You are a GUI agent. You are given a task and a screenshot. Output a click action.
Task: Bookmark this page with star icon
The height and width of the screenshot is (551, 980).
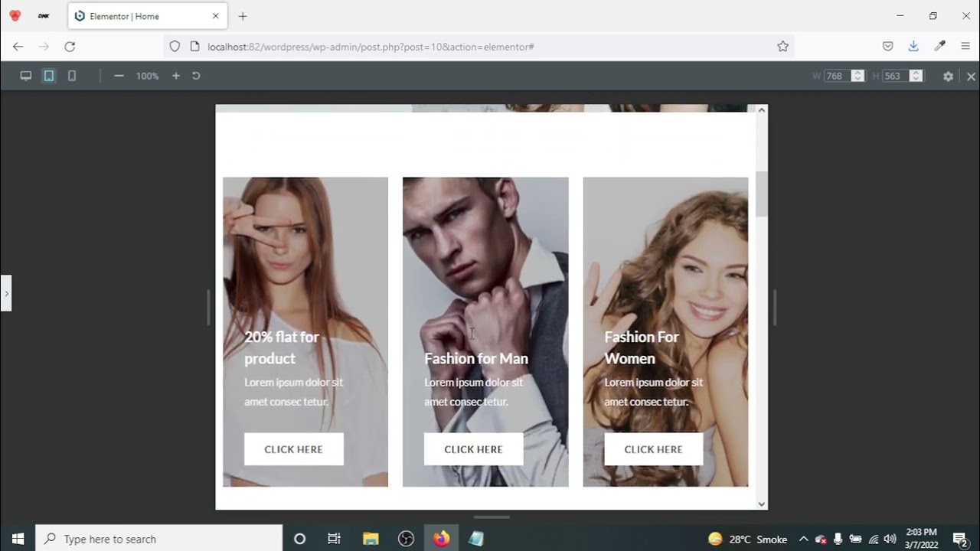782,47
